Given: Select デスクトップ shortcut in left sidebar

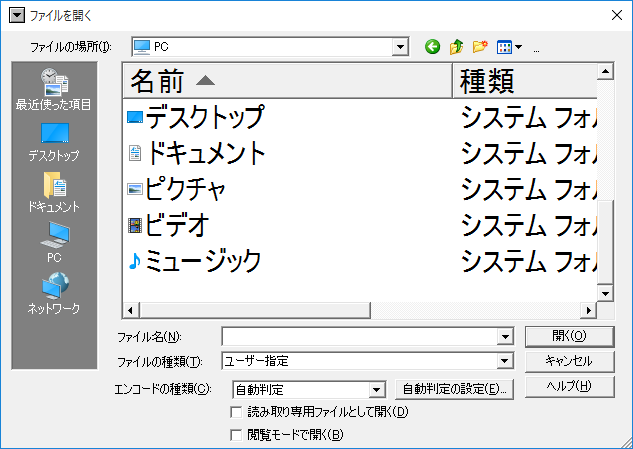Looking at the screenshot, I should click(x=54, y=141).
